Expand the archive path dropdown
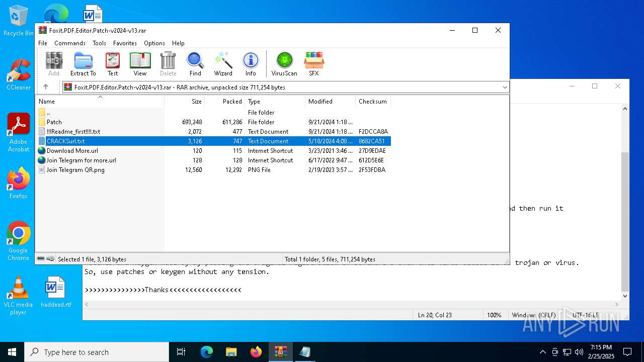644x362 pixels. pyautogui.click(x=505, y=87)
